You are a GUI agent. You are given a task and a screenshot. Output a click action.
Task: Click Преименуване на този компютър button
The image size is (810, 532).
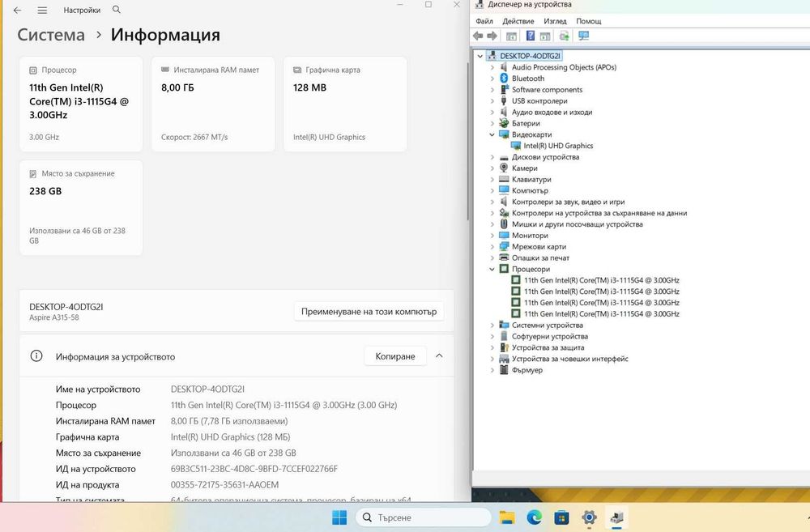pyautogui.click(x=369, y=312)
